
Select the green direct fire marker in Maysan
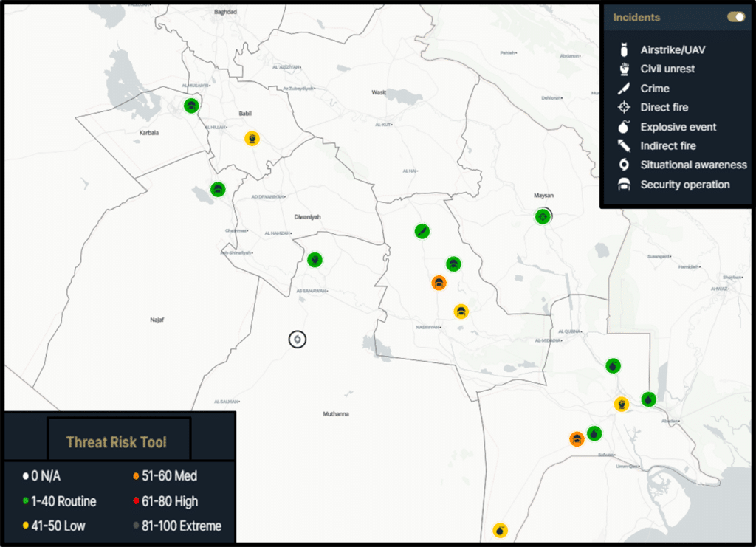coord(543,216)
